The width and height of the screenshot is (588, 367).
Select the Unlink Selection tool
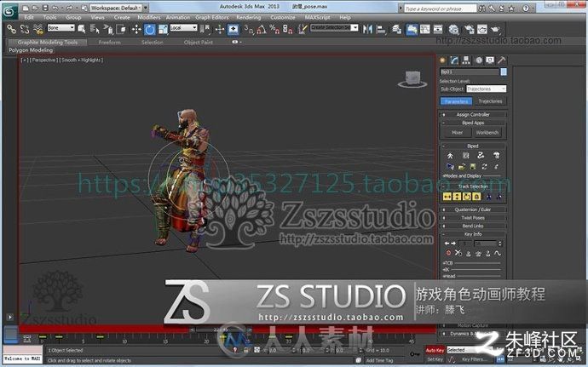[25, 29]
